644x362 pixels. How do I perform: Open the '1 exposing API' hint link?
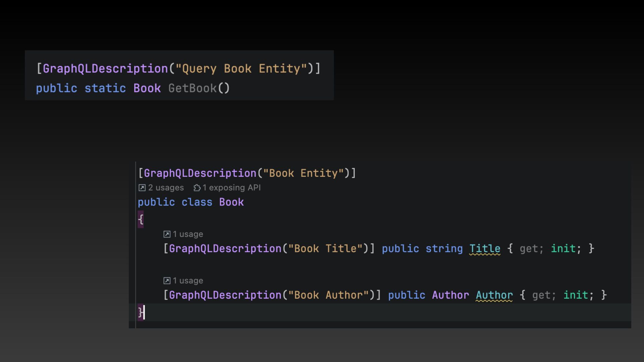click(231, 188)
